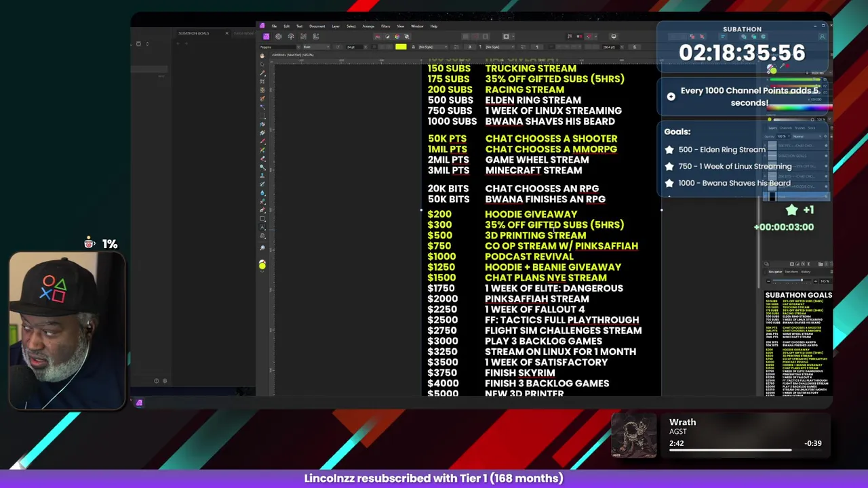Viewport: 868px width, 488px height.
Task: Hide the 20K BITS layer
Action: pos(826,176)
